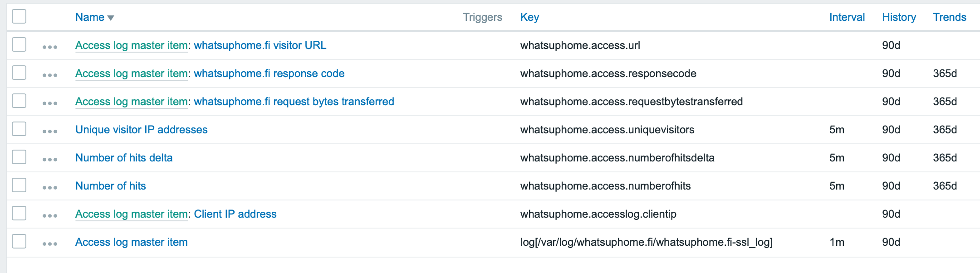
Task: Open Number of hits delta item
Action: click(x=124, y=158)
